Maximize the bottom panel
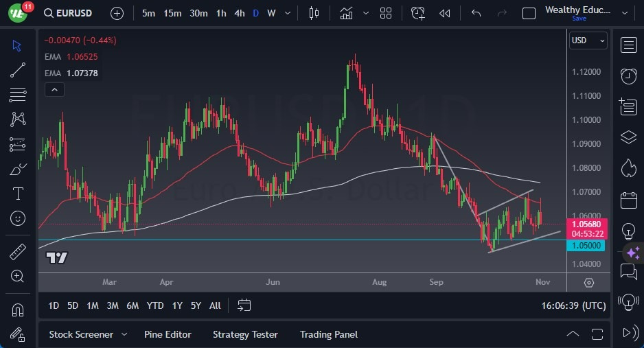This screenshot has height=348, width=644. 597,334
